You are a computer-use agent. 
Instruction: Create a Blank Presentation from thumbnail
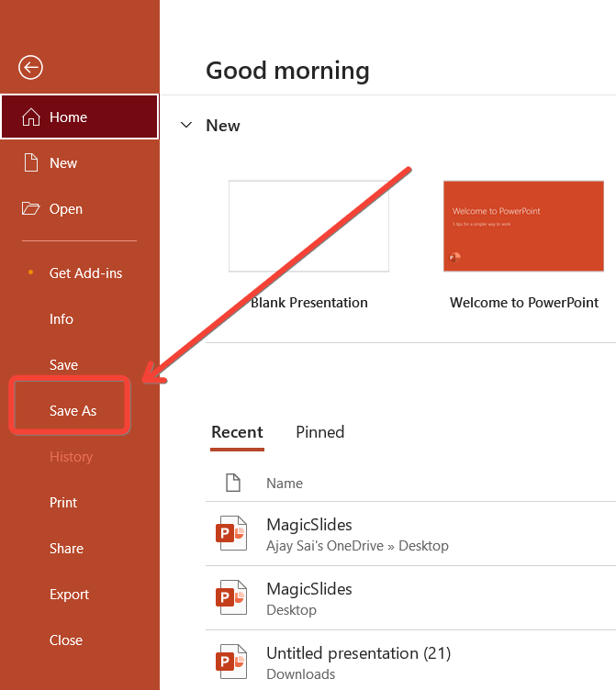tap(308, 226)
